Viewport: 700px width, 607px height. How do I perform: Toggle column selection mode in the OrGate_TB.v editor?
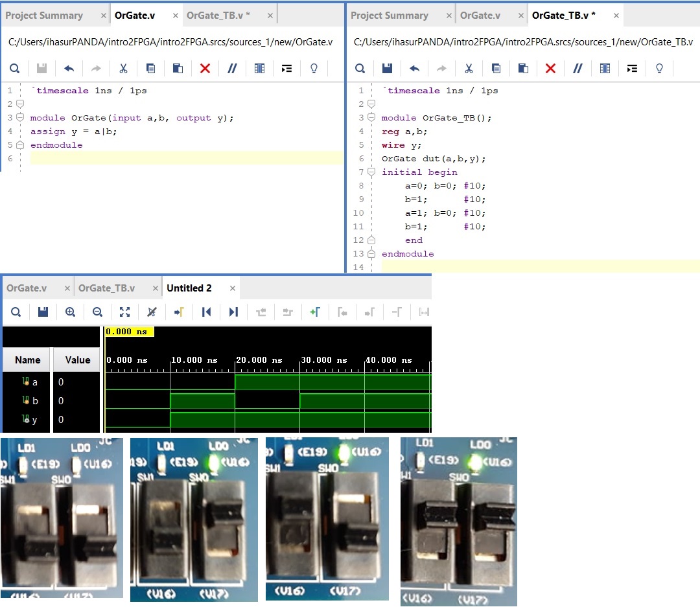click(x=605, y=68)
